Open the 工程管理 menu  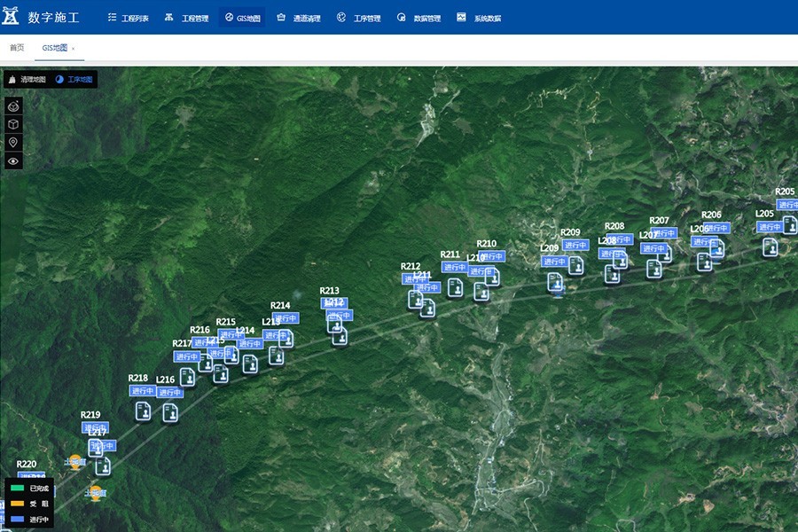186,18
